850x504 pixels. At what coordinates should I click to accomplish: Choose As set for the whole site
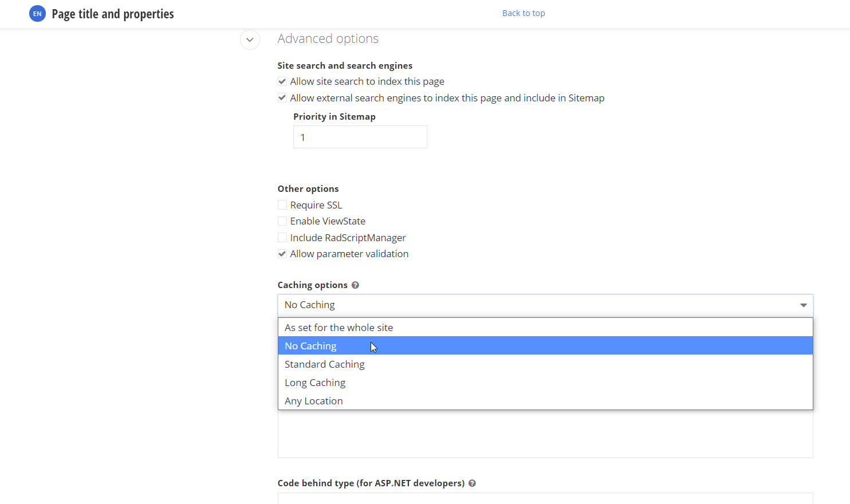[x=339, y=327]
